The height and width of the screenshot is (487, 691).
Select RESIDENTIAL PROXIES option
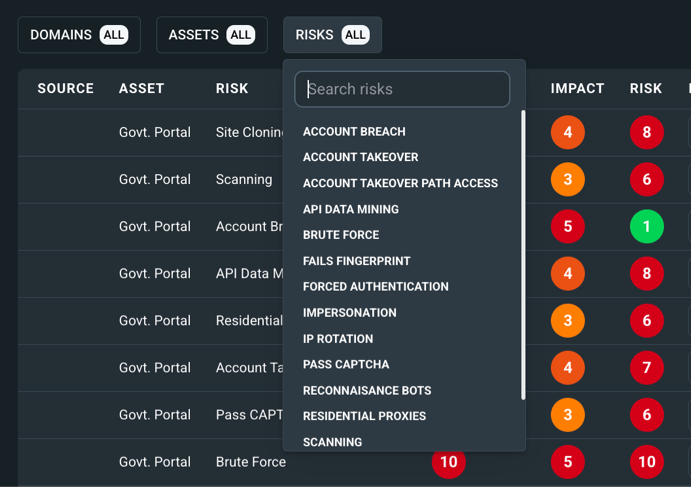point(364,416)
